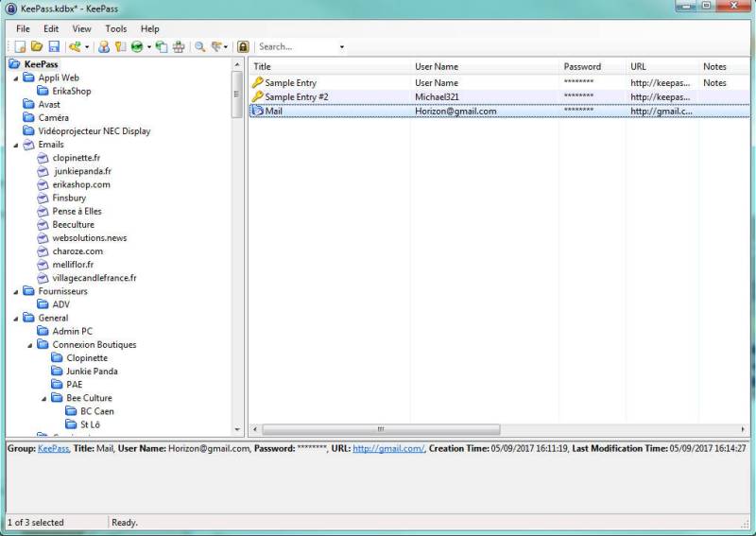Viewport: 756px width, 536px height.
Task: Lock the workspace with the padlock icon
Action: 243,46
